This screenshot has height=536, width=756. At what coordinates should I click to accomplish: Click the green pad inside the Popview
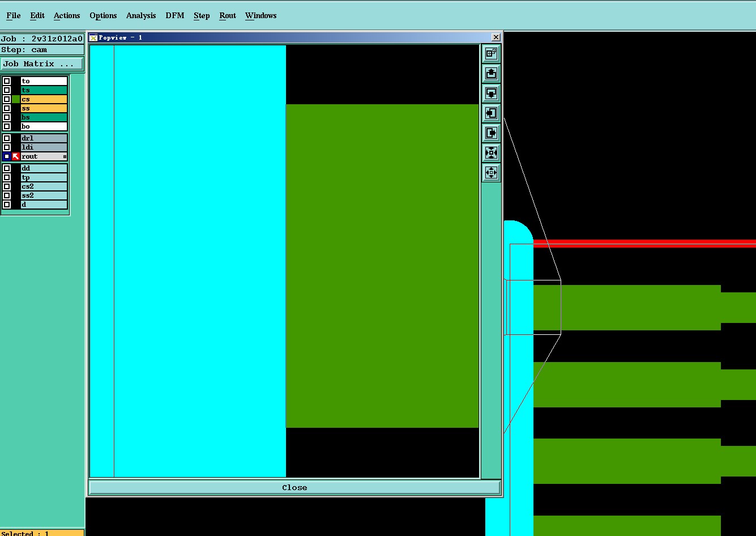click(382, 266)
